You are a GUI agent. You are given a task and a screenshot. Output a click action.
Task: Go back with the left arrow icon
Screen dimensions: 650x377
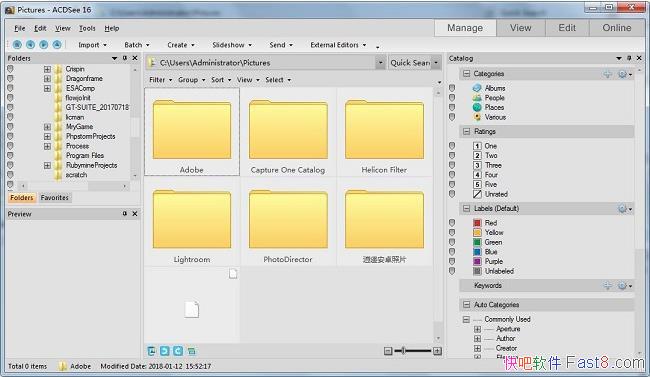30,44
